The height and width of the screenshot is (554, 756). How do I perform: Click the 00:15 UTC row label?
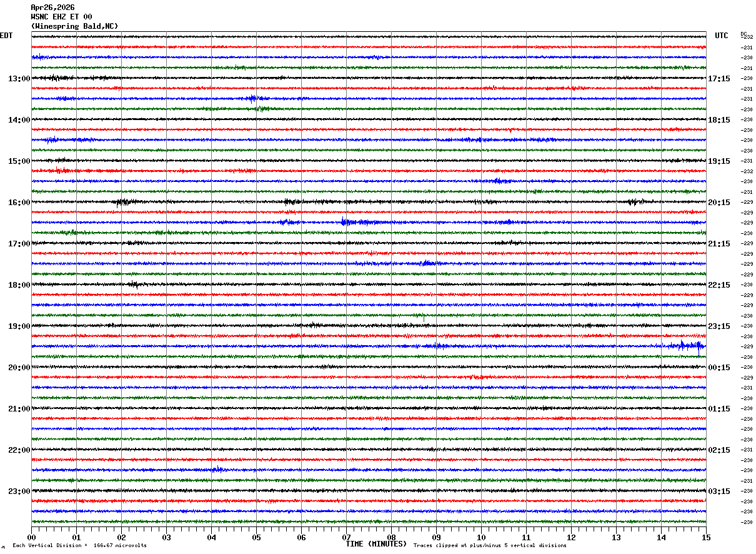(x=719, y=368)
